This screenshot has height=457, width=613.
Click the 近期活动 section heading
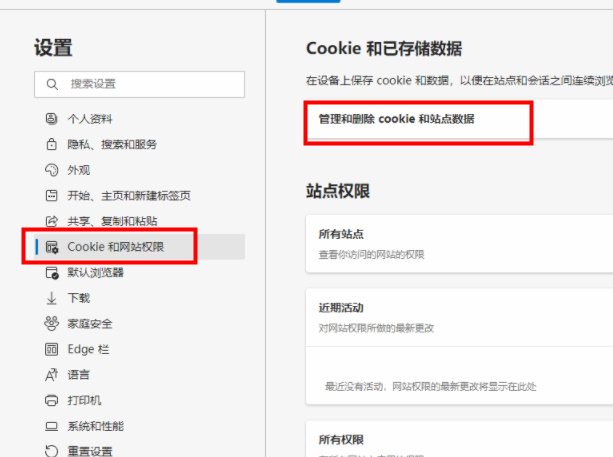tap(341, 308)
